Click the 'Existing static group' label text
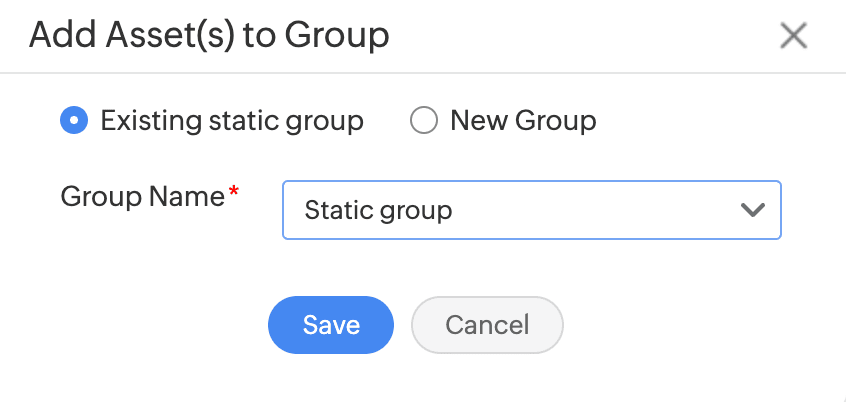Image resolution: width=846 pixels, height=402 pixels. pos(232,121)
